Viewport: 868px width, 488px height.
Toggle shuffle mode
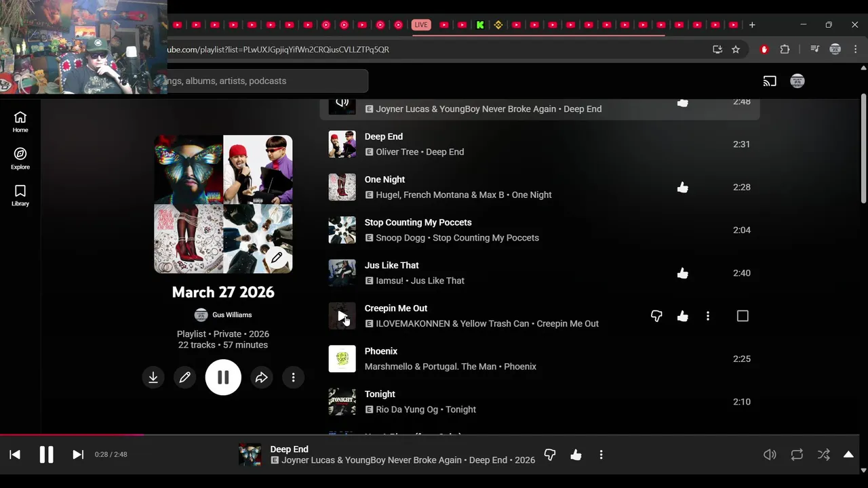pos(823,455)
